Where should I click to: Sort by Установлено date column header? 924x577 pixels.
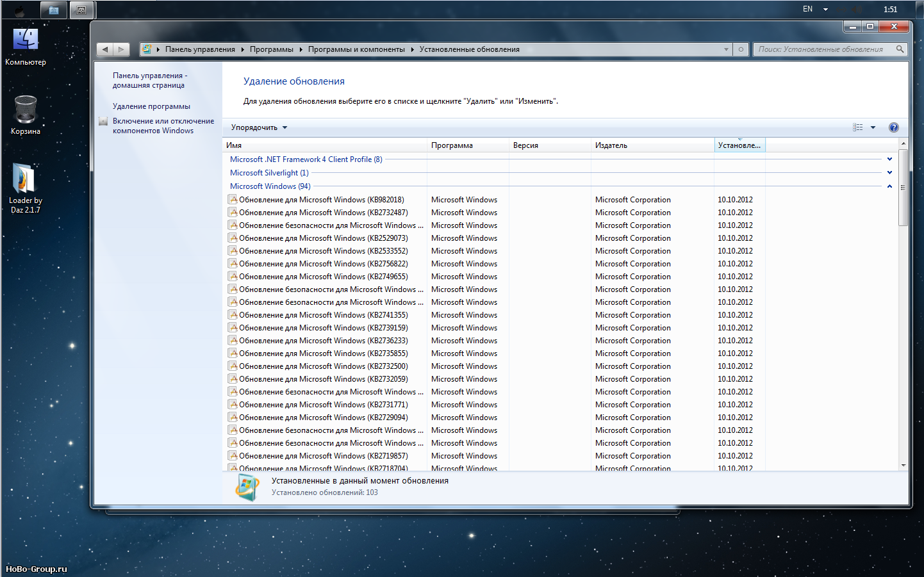[739, 145]
